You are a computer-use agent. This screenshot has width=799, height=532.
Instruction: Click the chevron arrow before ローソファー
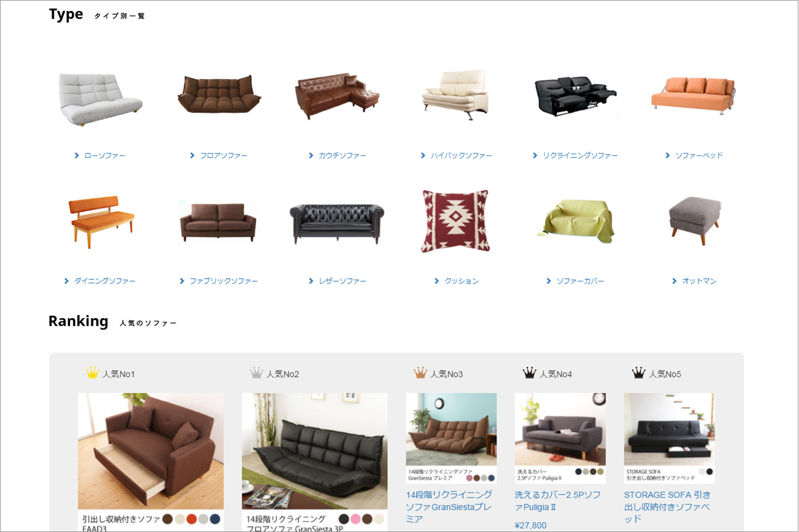point(77,155)
